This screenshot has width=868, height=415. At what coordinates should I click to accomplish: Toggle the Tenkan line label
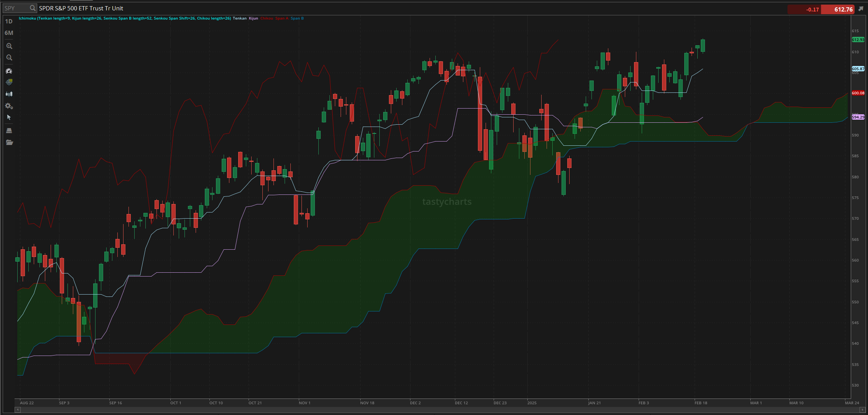tap(240, 18)
